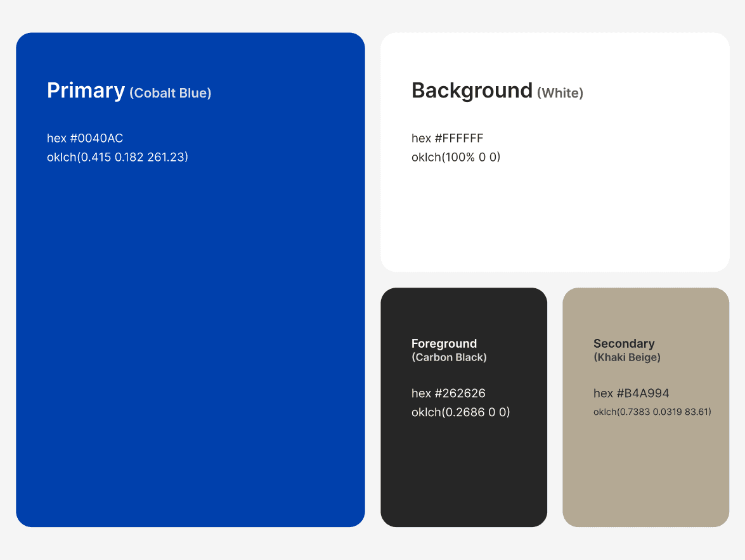Click the hex #0040AC value

pyautogui.click(x=85, y=138)
